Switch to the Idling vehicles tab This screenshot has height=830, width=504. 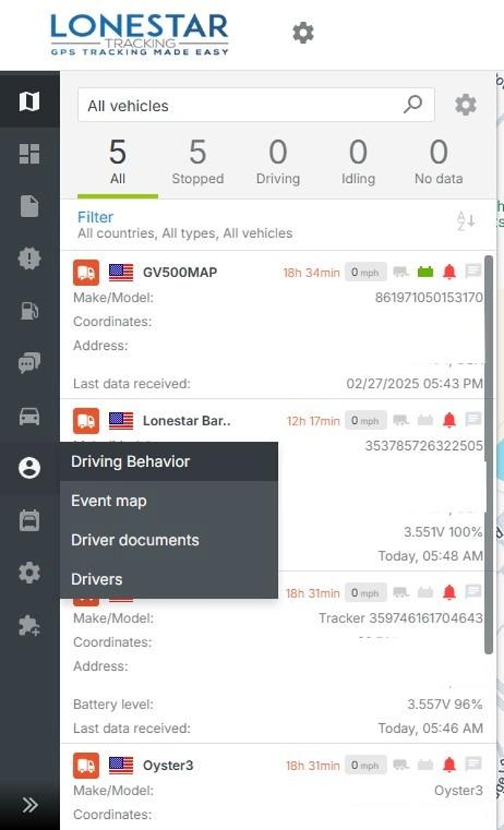[x=358, y=162]
